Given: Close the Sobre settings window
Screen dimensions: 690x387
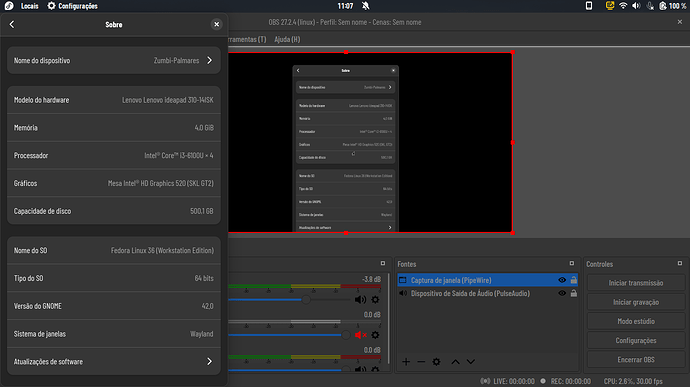Looking at the screenshot, I should [x=217, y=25].
